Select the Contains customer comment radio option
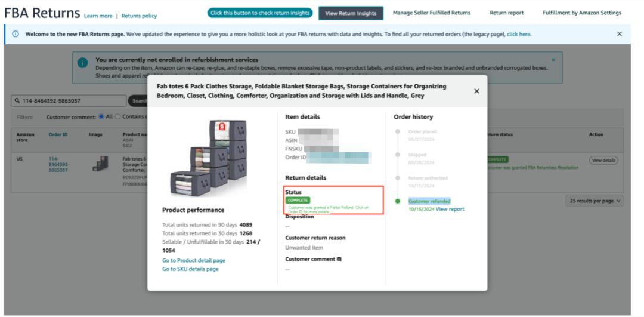 click(117, 116)
